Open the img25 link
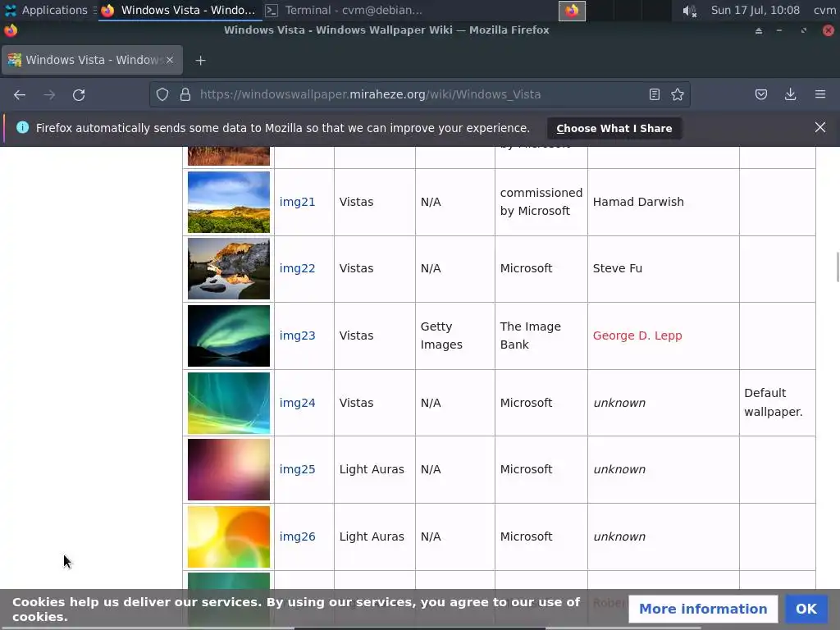 point(297,469)
